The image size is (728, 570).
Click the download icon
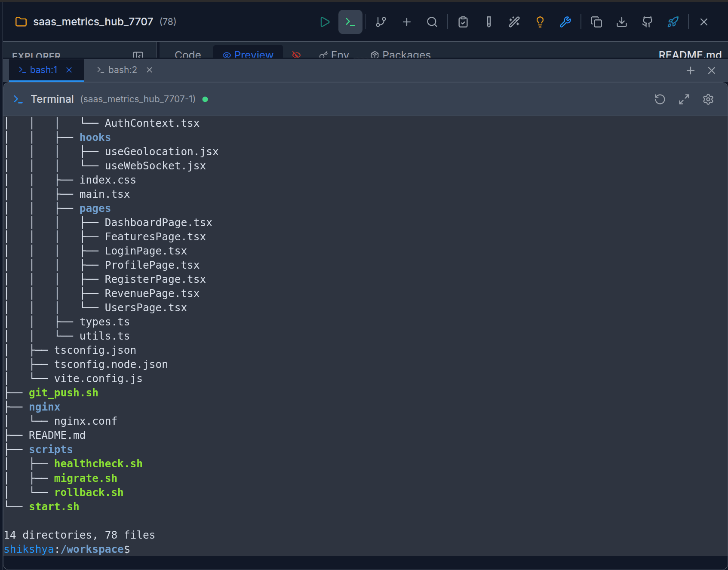tap(622, 22)
